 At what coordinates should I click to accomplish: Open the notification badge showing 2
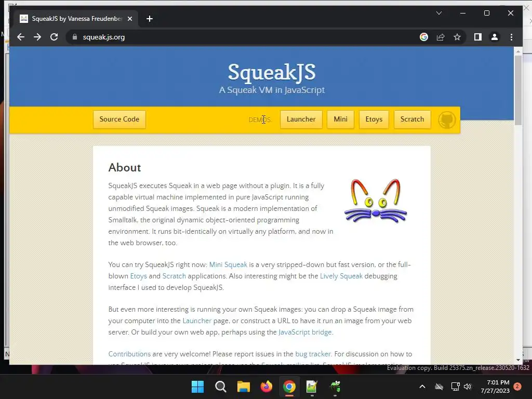(517, 387)
